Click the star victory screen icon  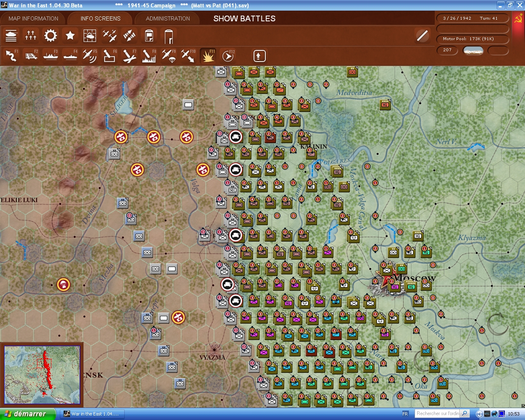(x=70, y=36)
